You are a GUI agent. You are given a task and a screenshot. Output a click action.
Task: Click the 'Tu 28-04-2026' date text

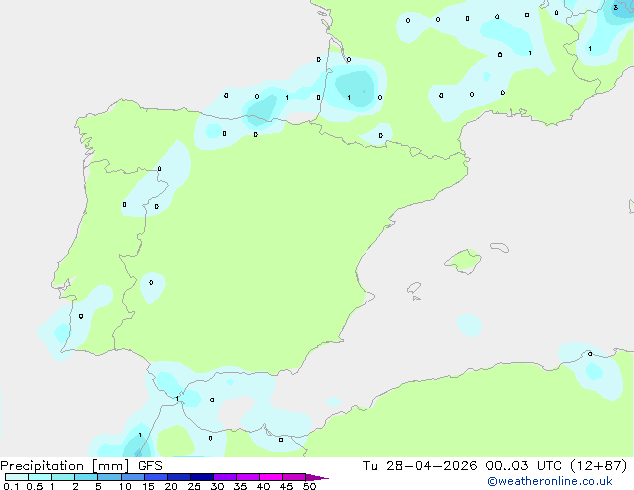tap(420, 466)
